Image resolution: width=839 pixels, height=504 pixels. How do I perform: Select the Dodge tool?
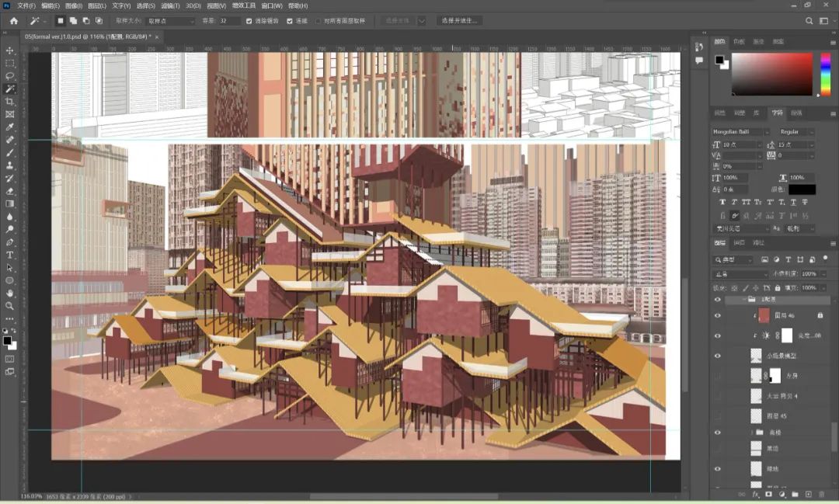[9, 230]
